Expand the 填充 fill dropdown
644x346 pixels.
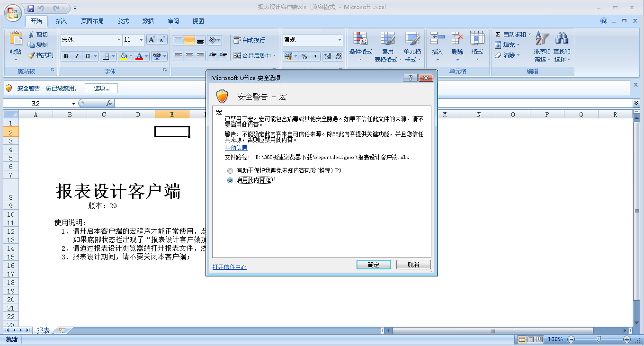tap(518, 45)
